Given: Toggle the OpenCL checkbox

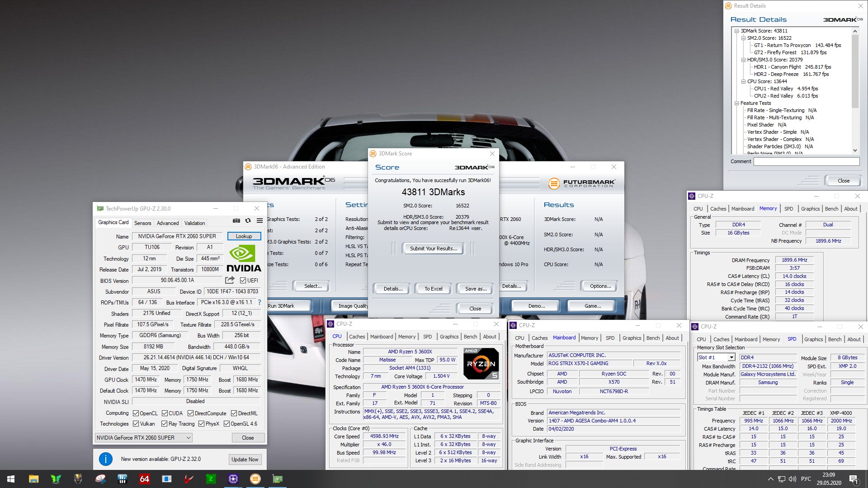Looking at the screenshot, I should 136,413.
